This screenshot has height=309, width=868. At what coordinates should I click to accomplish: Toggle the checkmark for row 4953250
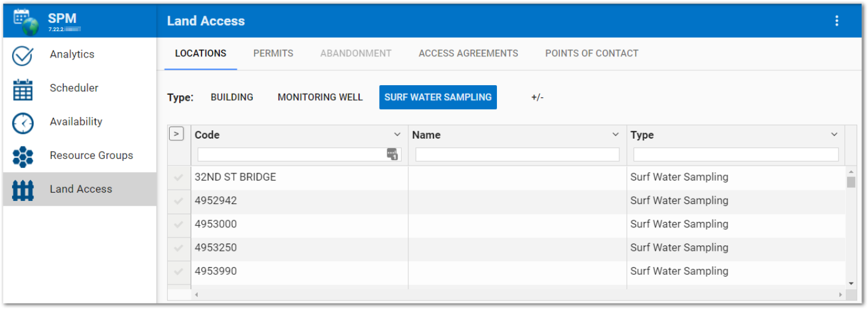click(178, 248)
